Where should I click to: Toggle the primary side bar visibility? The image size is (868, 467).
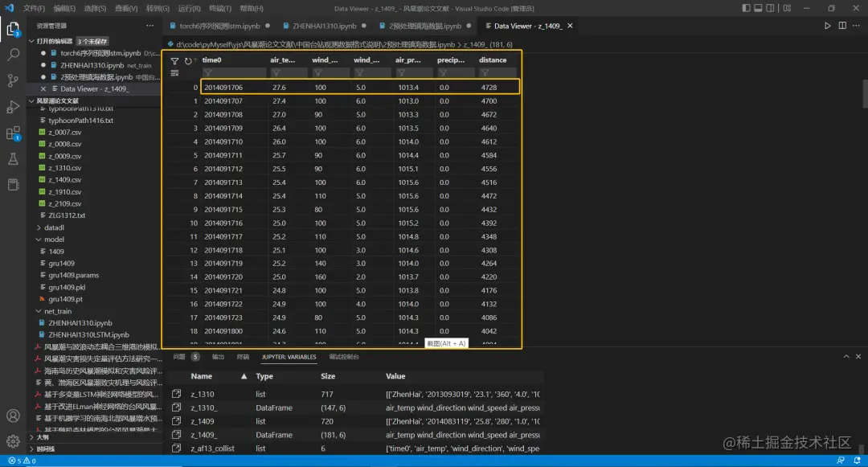tap(746, 8)
